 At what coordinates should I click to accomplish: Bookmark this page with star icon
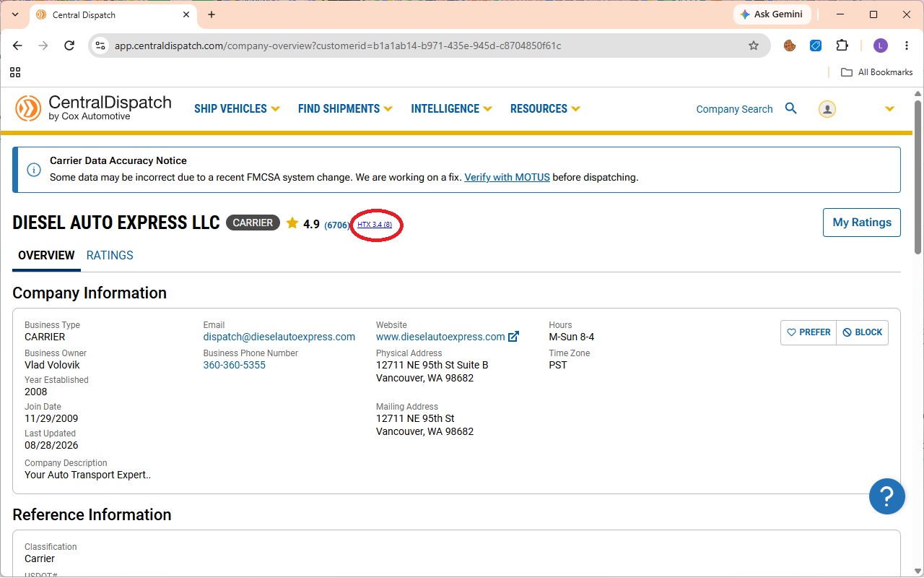(754, 46)
